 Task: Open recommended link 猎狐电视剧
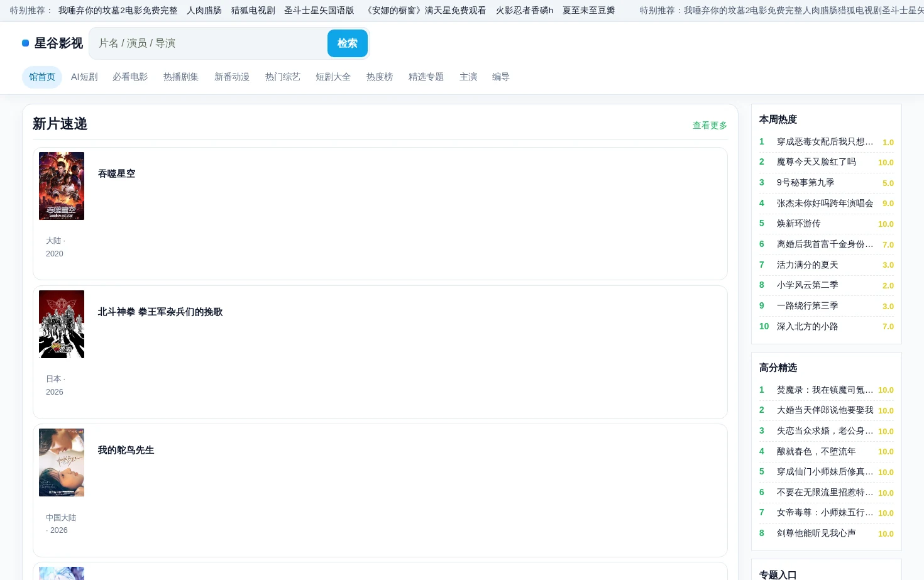[253, 11]
